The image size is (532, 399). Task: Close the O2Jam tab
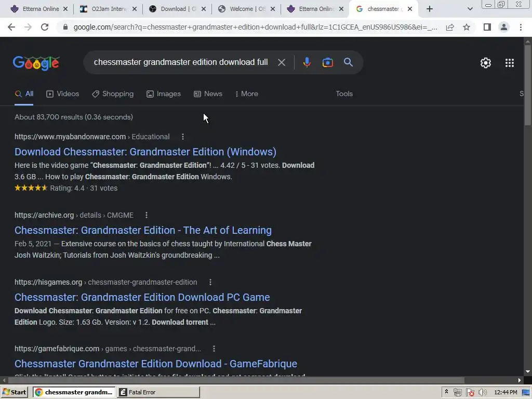coord(135,9)
